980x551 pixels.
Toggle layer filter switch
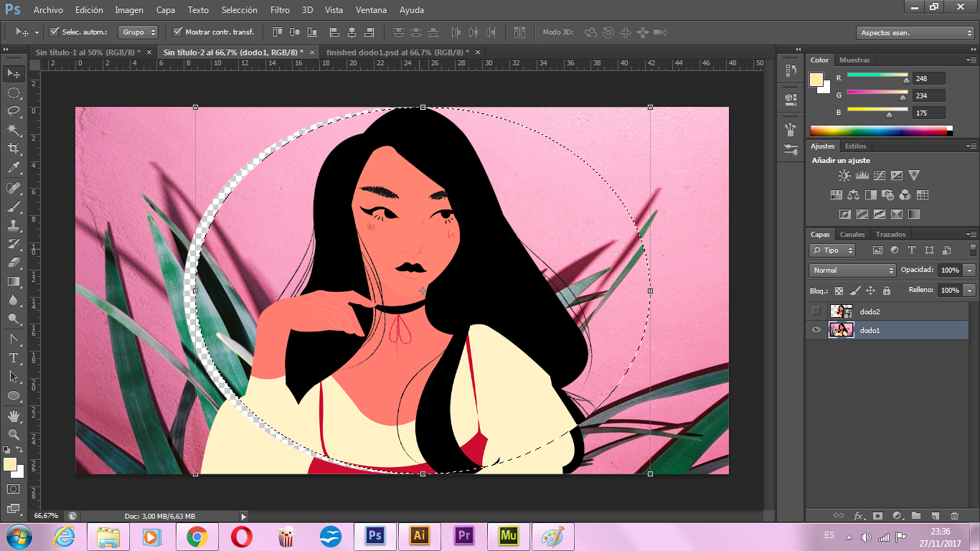973,250
